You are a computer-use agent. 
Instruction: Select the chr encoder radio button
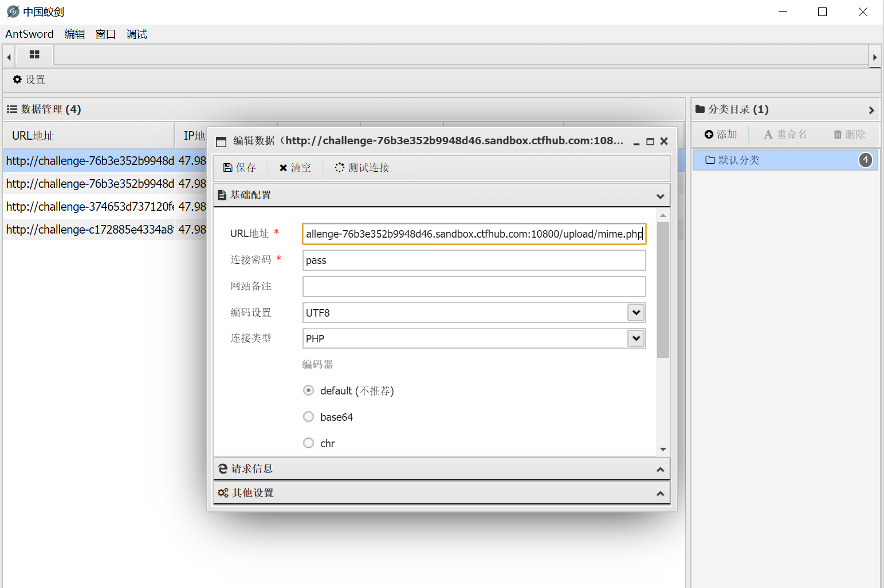point(308,443)
